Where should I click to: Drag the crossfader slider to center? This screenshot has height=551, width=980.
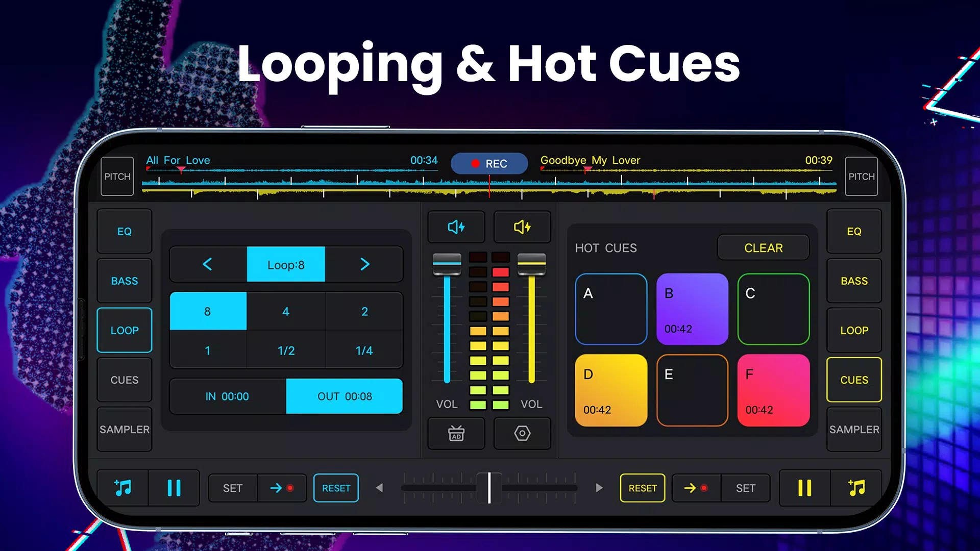488,488
